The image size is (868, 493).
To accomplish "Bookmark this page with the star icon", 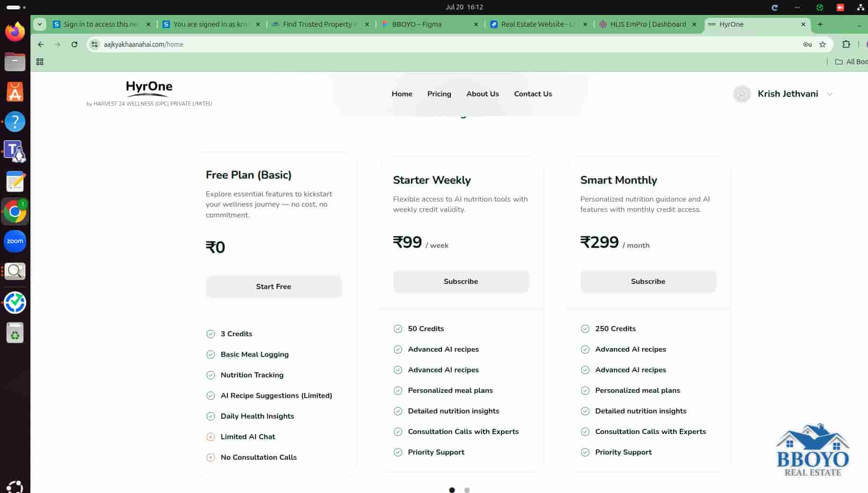I will (x=823, y=44).
